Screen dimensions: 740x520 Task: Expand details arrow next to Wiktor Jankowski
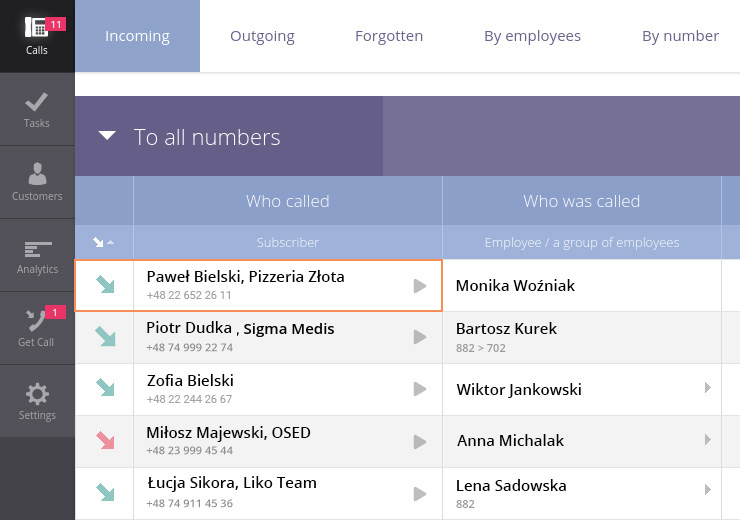pos(708,388)
